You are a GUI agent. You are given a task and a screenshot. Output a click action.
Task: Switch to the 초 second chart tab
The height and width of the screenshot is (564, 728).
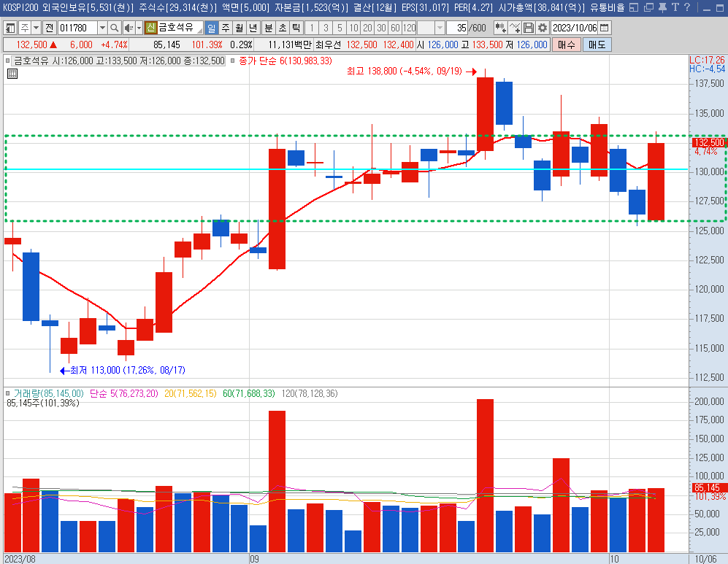(x=283, y=28)
